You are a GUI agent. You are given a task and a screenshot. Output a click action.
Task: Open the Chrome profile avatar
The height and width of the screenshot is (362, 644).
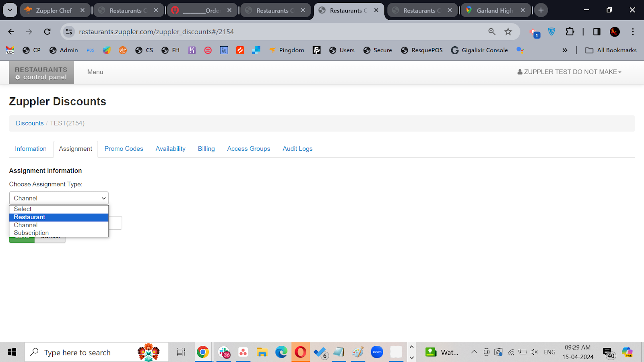point(615,32)
